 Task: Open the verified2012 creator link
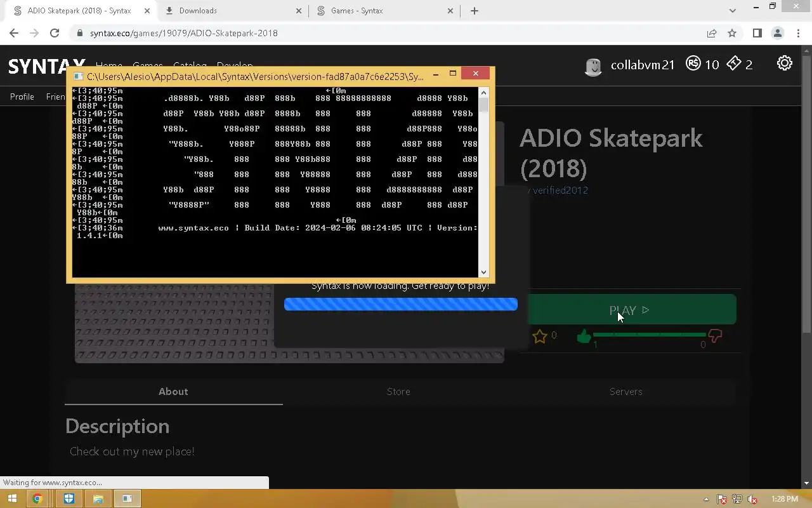pos(560,190)
